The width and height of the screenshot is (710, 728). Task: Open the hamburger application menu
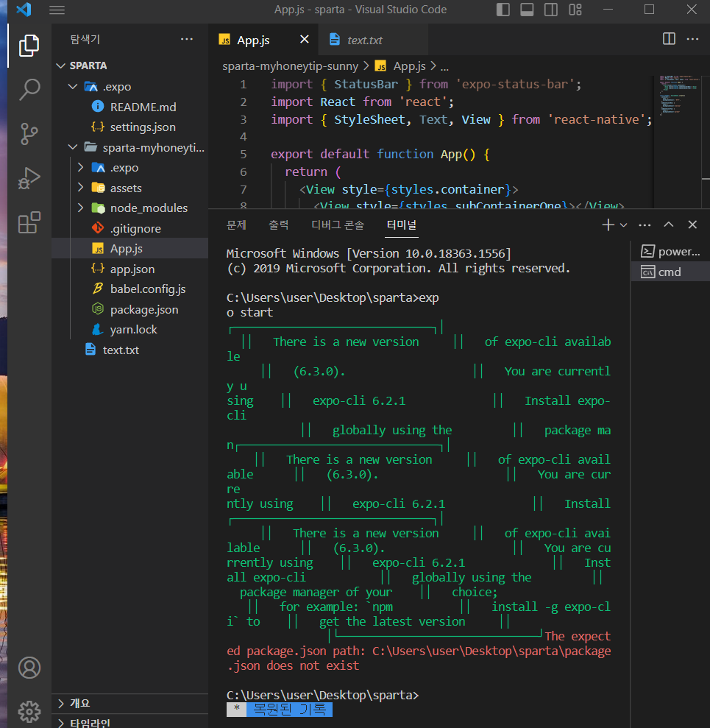(57, 10)
